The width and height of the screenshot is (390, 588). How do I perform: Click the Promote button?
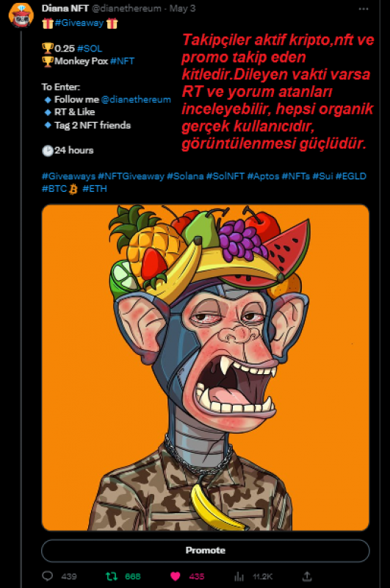[x=206, y=550]
